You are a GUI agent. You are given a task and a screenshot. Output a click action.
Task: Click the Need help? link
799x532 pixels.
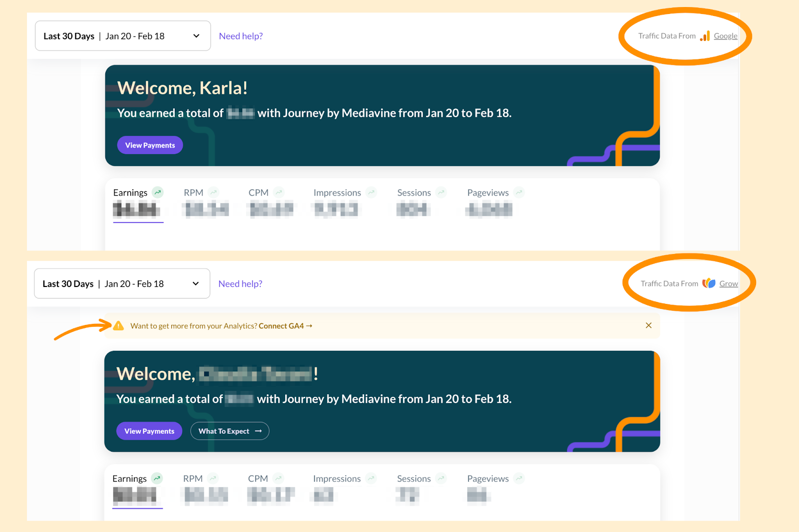tap(241, 35)
